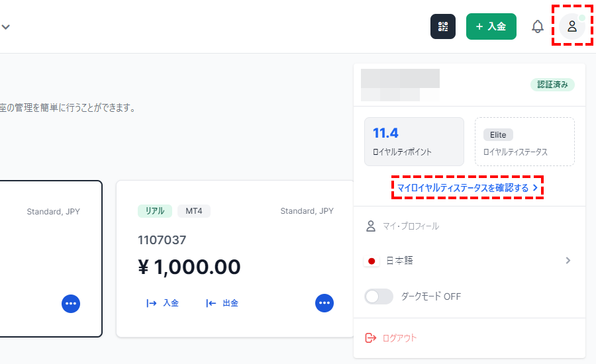
Task: Expand the top-left chevron dropdown
Action: tap(6, 27)
